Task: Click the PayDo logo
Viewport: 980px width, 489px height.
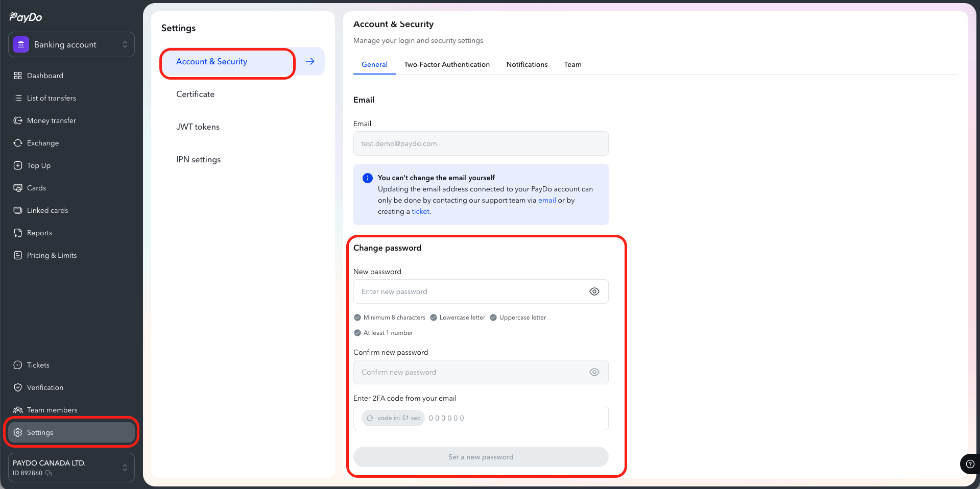Action: [26, 17]
